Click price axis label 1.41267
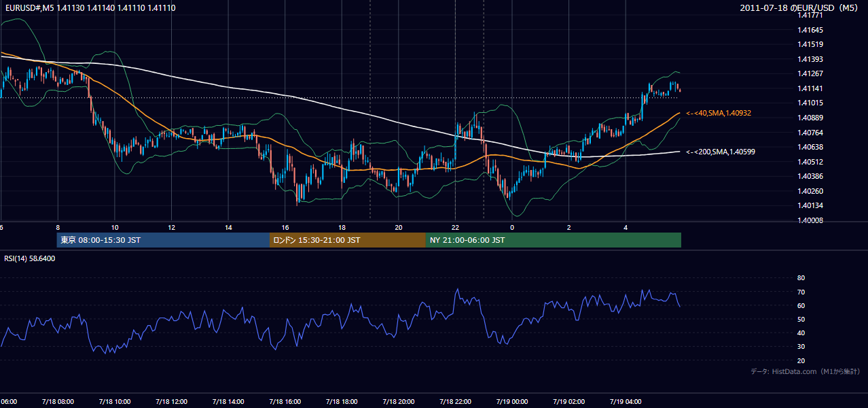Image resolution: width=868 pixels, height=408 pixels. click(x=811, y=73)
